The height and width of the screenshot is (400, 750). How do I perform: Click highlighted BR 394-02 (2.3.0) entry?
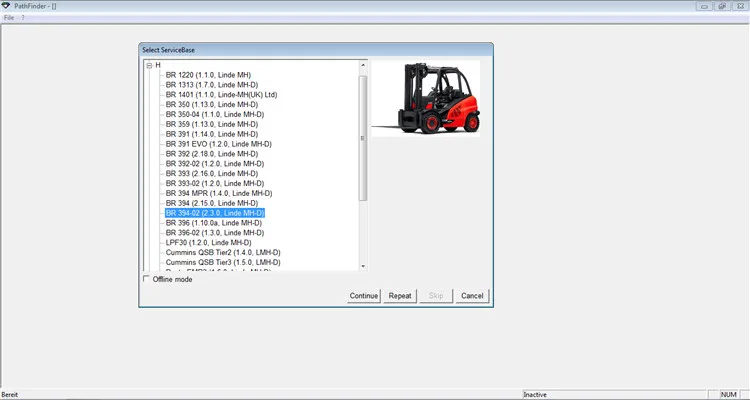(215, 213)
